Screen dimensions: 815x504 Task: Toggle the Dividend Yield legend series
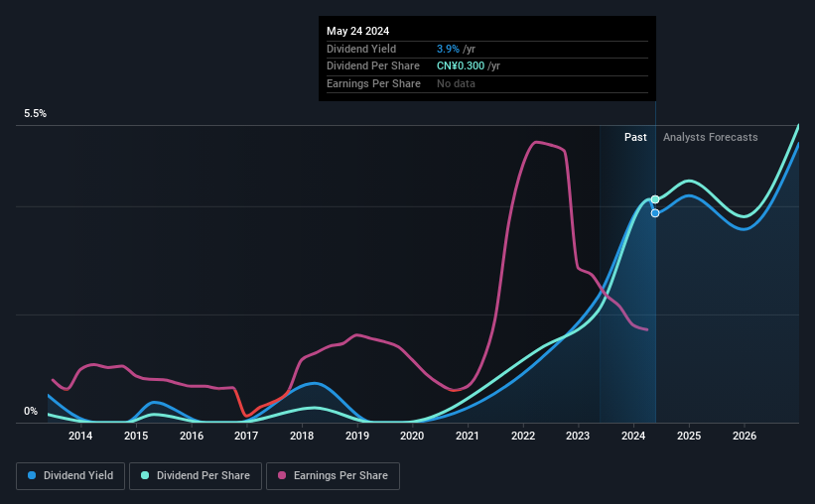click(70, 476)
